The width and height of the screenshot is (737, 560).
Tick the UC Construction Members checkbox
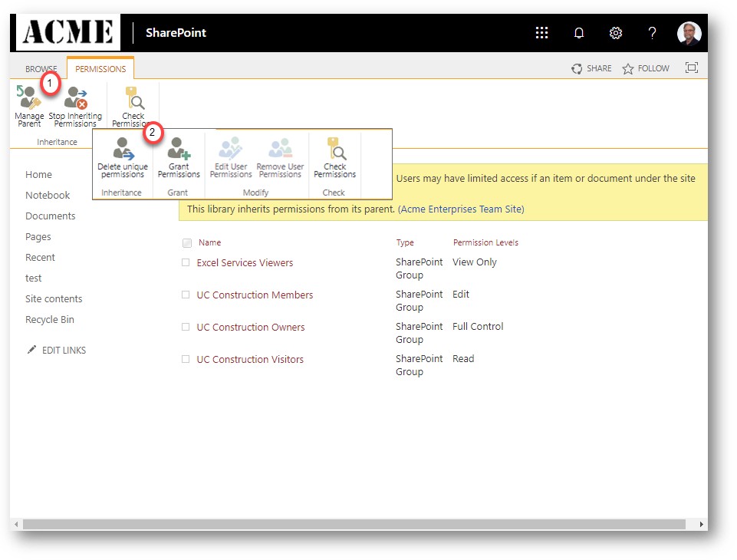tap(186, 295)
